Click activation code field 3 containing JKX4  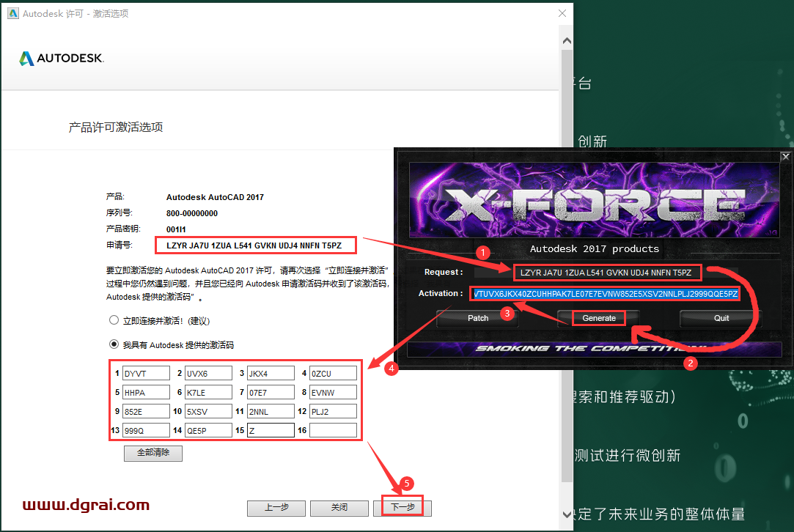271,374
